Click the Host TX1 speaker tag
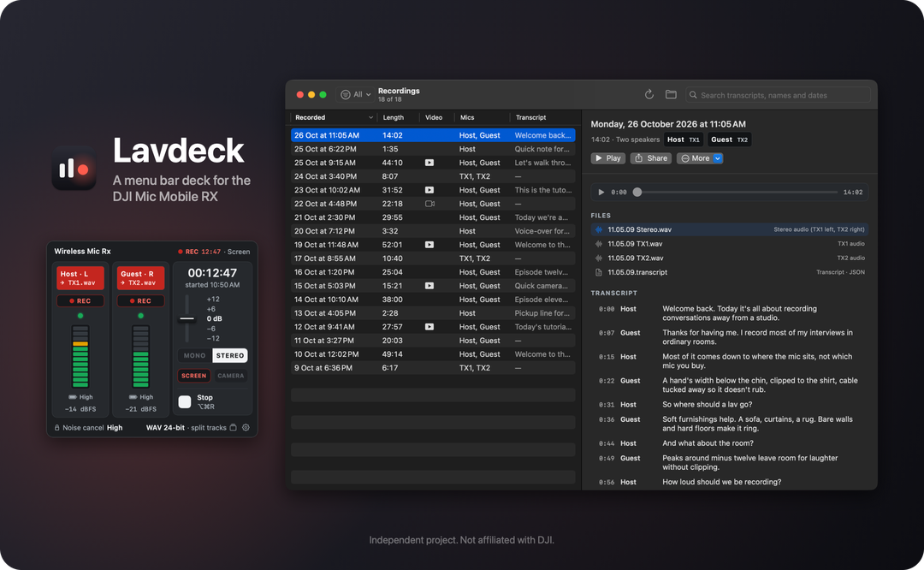Screen dimensions: 924x570 (684, 140)
